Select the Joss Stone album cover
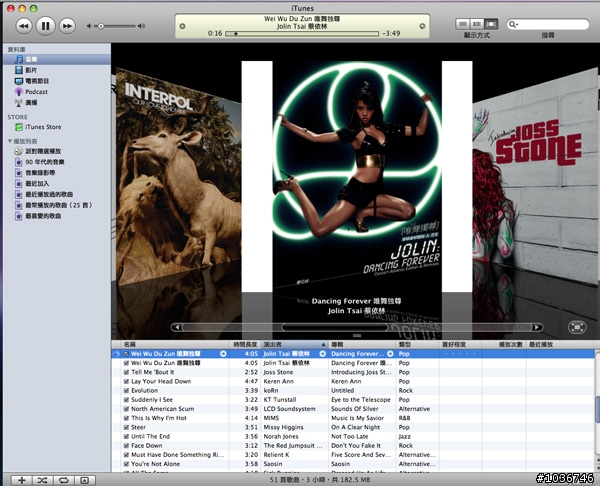600x486 pixels. [535, 176]
